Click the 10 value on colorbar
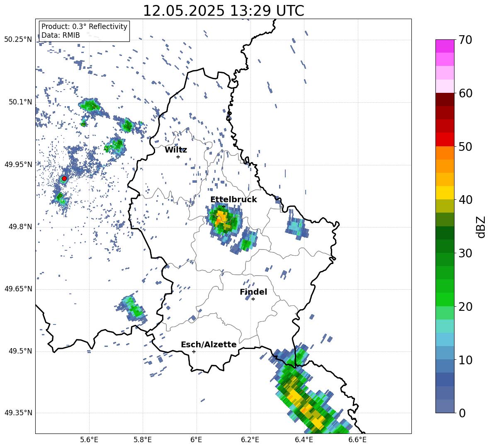491x448 pixels. (x=465, y=360)
